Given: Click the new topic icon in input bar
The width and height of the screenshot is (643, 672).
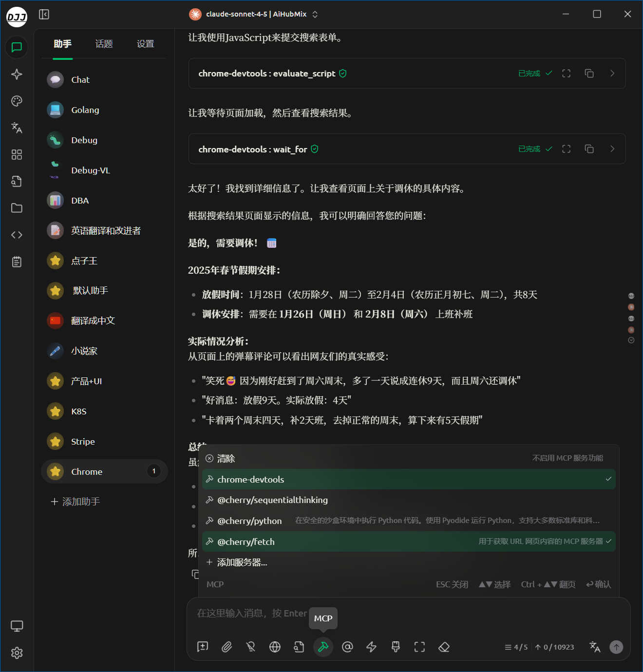Looking at the screenshot, I should 203,647.
